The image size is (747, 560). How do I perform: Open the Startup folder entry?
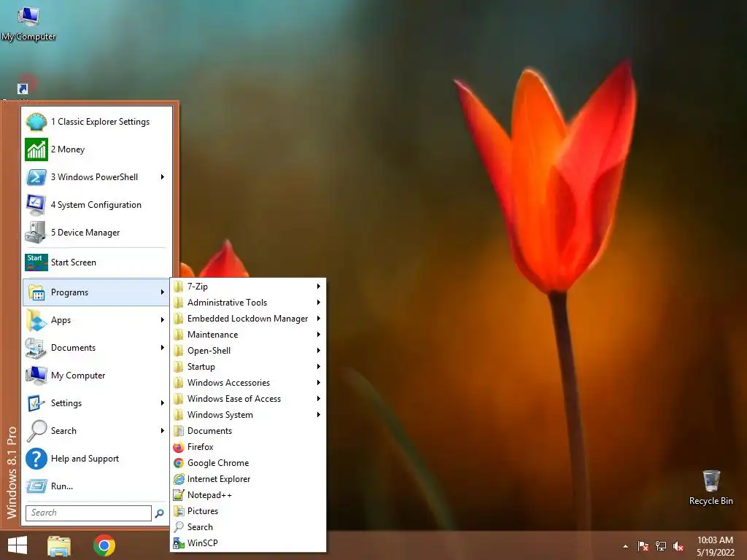248,367
